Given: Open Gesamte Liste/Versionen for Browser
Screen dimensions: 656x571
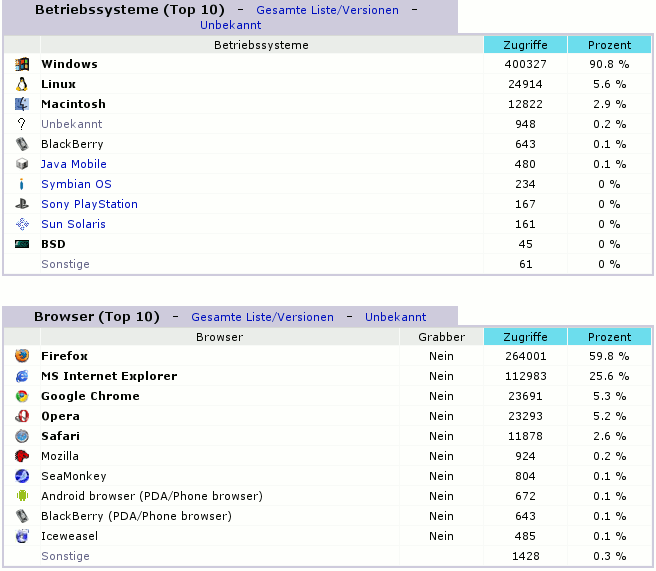Looking at the screenshot, I should 262,317.
